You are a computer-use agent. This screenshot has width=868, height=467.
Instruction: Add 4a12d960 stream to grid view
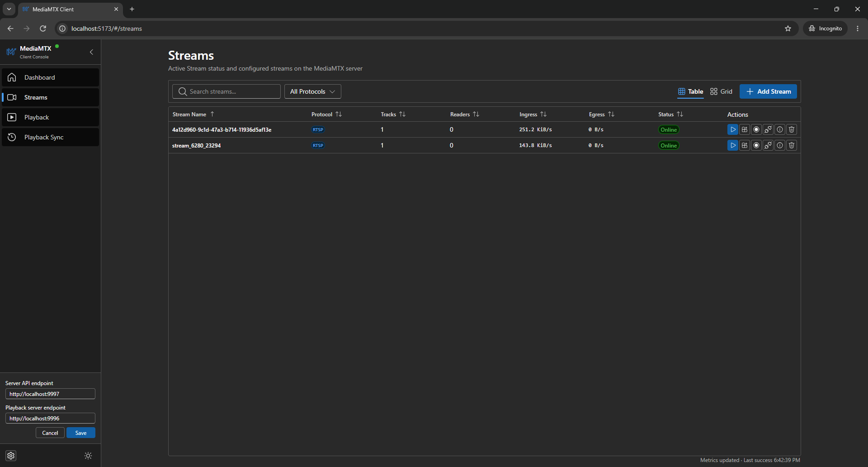pyautogui.click(x=745, y=129)
